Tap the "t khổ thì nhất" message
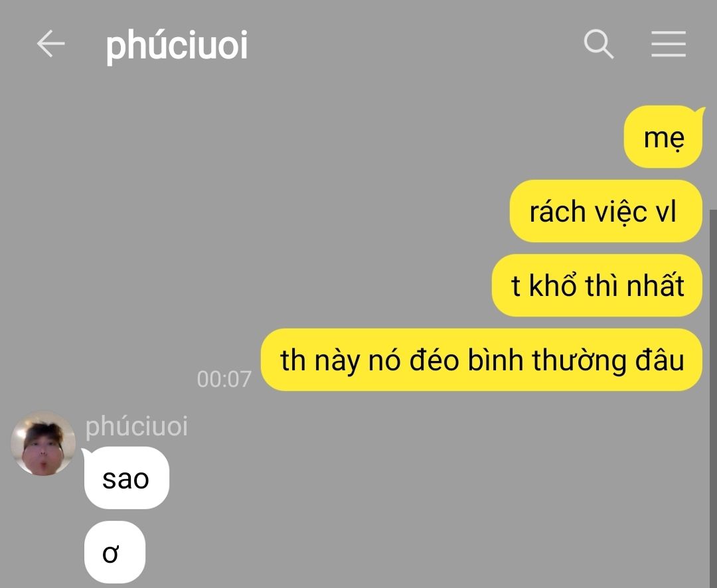The image size is (717, 588). (597, 285)
